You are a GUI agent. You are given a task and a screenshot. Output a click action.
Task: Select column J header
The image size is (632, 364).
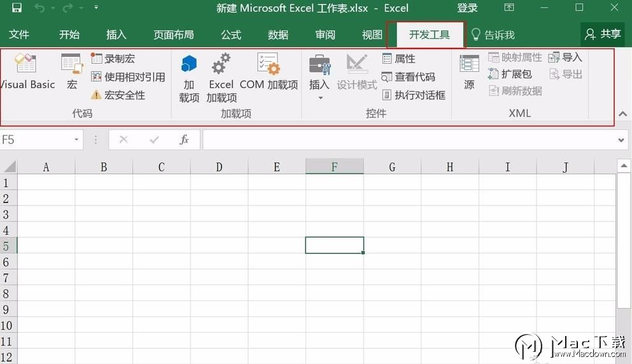(565, 167)
